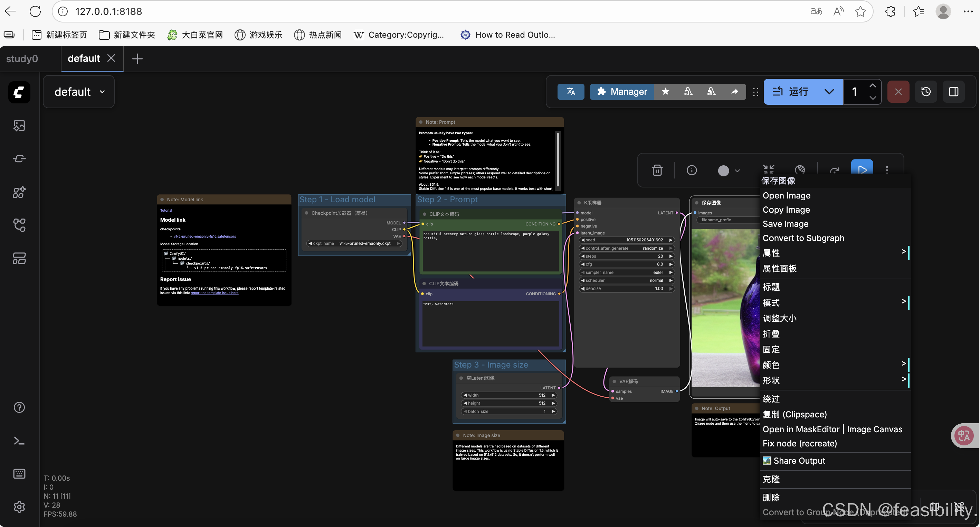Increase the steps value arrow in K采样器
Image resolution: width=980 pixels, height=527 pixels.
(671, 256)
